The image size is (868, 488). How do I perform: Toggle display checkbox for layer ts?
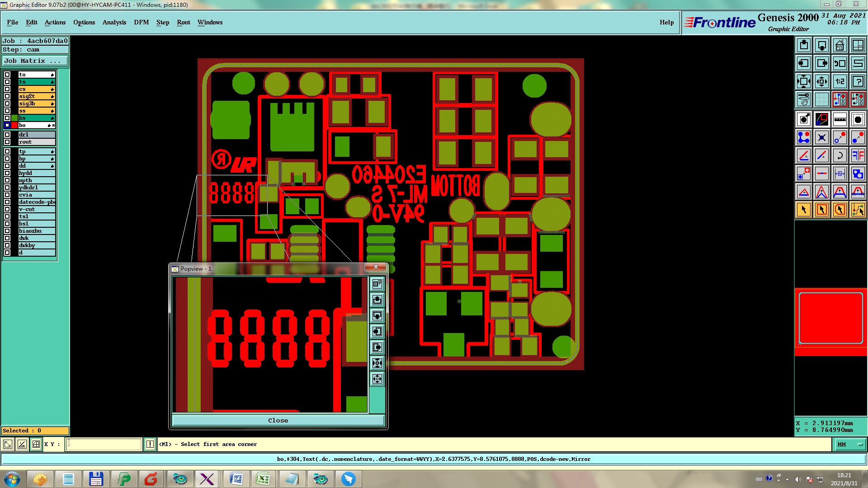(x=7, y=82)
